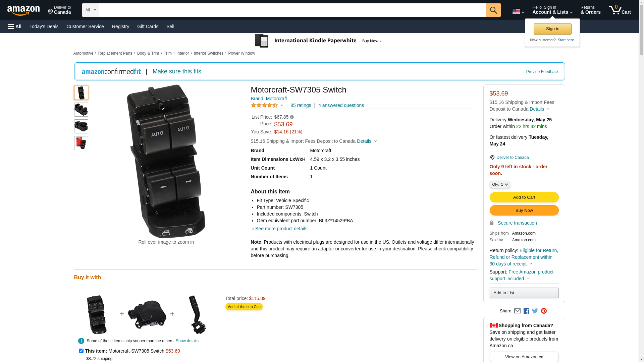Open the quantity dropdown
This screenshot has height=362, width=644.
point(500,184)
